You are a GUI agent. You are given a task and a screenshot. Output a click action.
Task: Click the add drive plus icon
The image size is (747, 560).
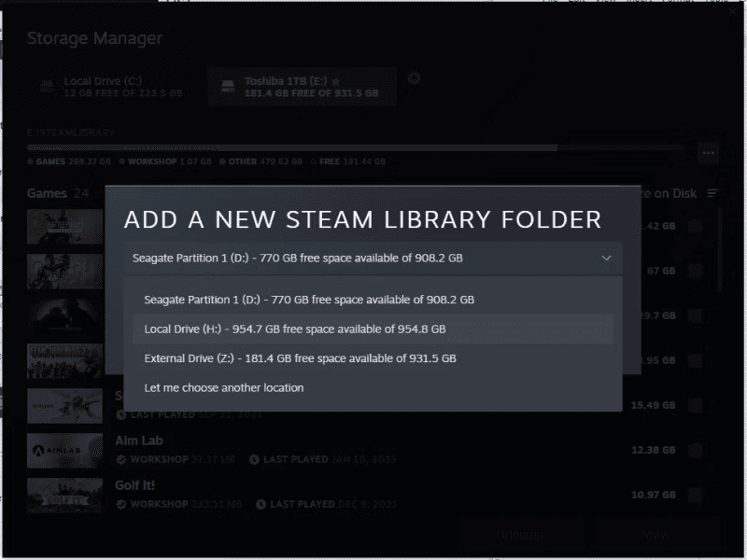click(x=414, y=78)
